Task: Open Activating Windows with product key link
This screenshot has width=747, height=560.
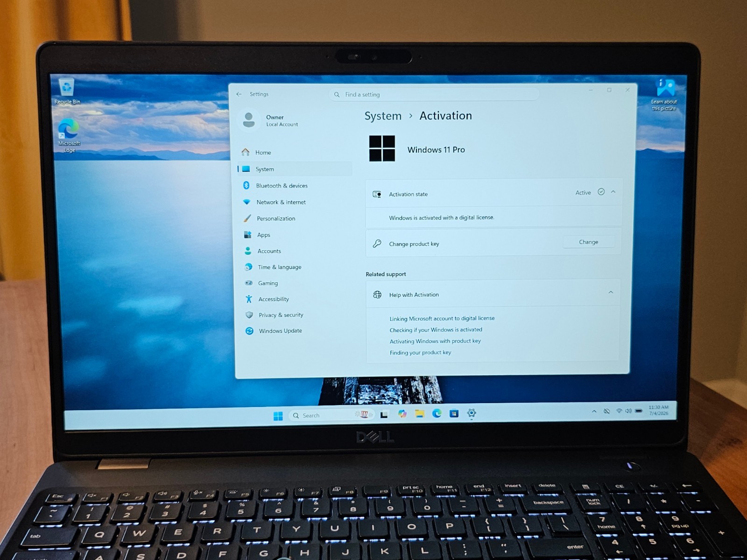Action: click(435, 341)
